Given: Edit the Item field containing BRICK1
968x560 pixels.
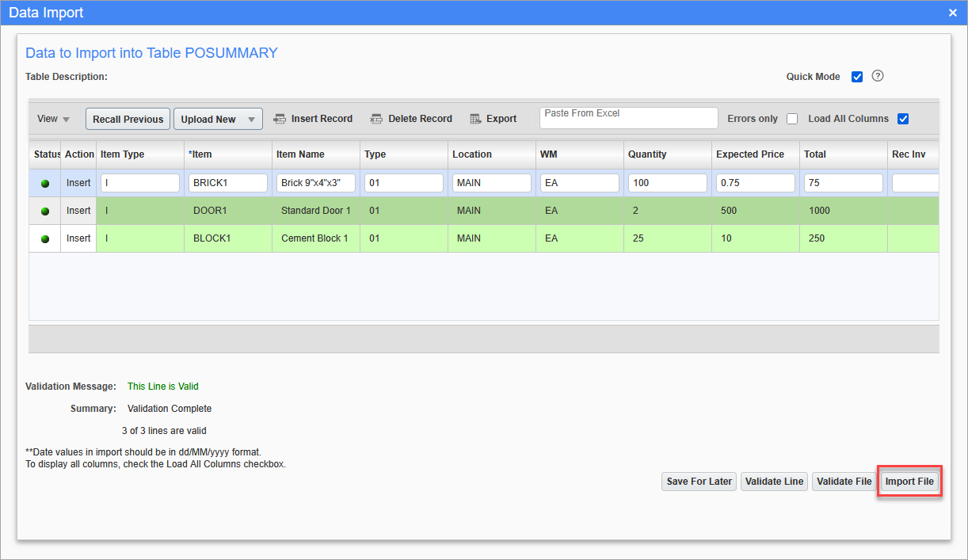Looking at the screenshot, I should click(x=228, y=183).
